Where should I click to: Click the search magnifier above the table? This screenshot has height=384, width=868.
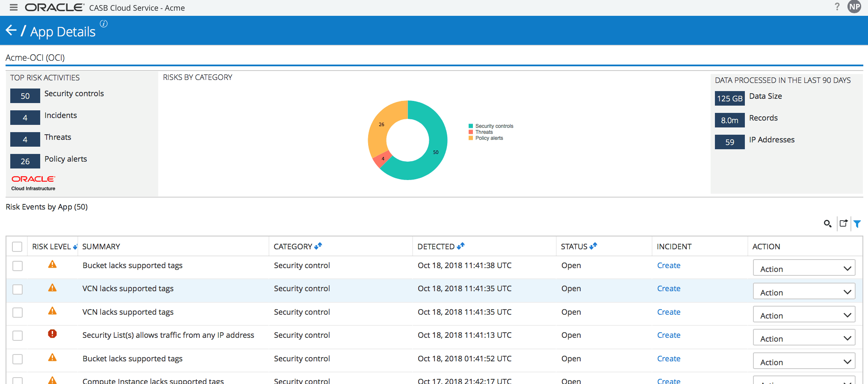827,223
